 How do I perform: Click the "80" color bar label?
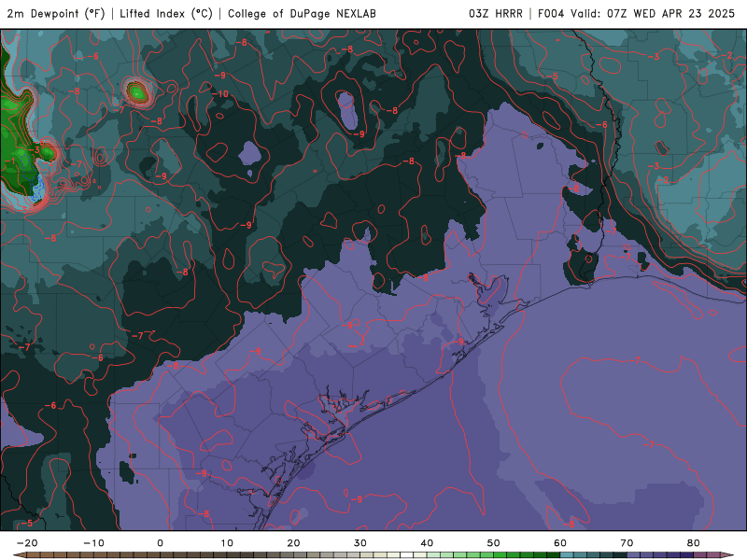tap(694, 543)
